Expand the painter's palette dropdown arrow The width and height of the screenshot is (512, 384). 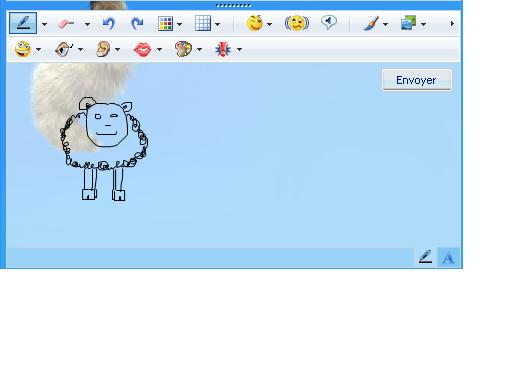(x=199, y=50)
